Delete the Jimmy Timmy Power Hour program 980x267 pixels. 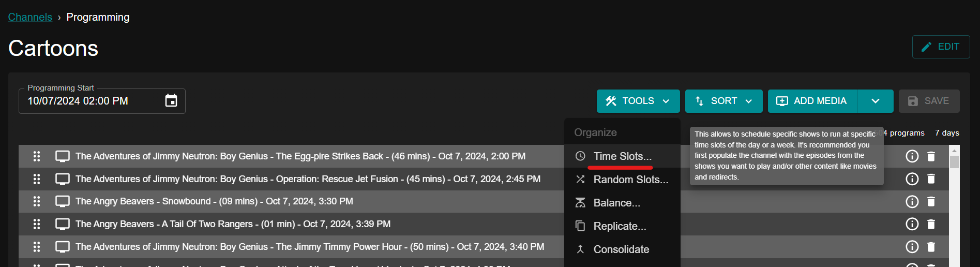tap(931, 247)
